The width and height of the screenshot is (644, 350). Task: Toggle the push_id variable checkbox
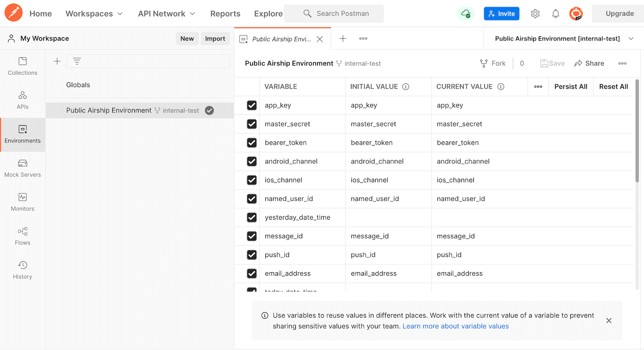[x=252, y=255]
